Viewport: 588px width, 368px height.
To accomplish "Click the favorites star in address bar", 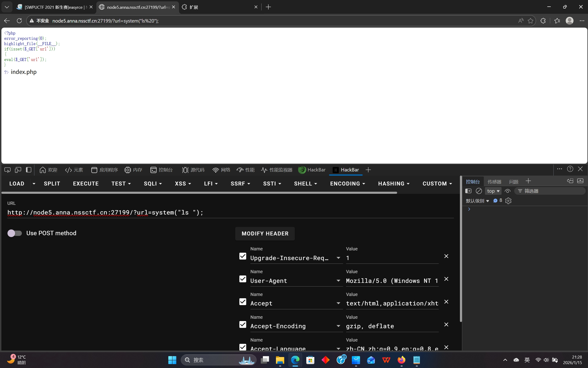I will click(x=530, y=21).
